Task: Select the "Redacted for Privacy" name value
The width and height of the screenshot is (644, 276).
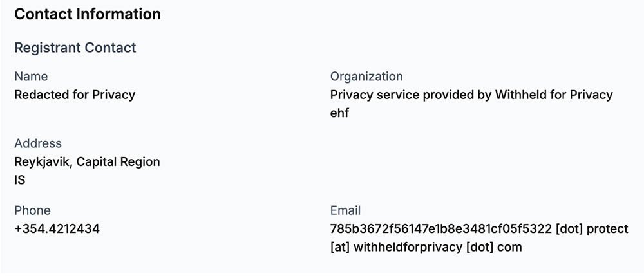Action: click(x=75, y=95)
